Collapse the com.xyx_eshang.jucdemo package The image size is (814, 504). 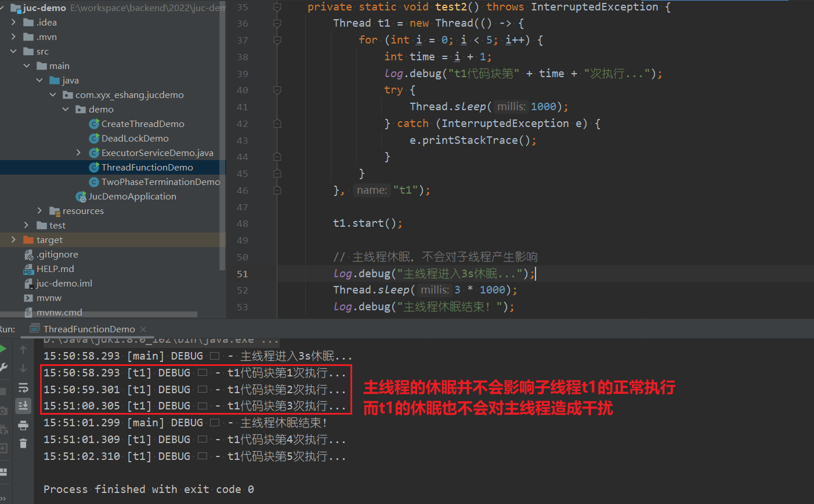pos(53,95)
